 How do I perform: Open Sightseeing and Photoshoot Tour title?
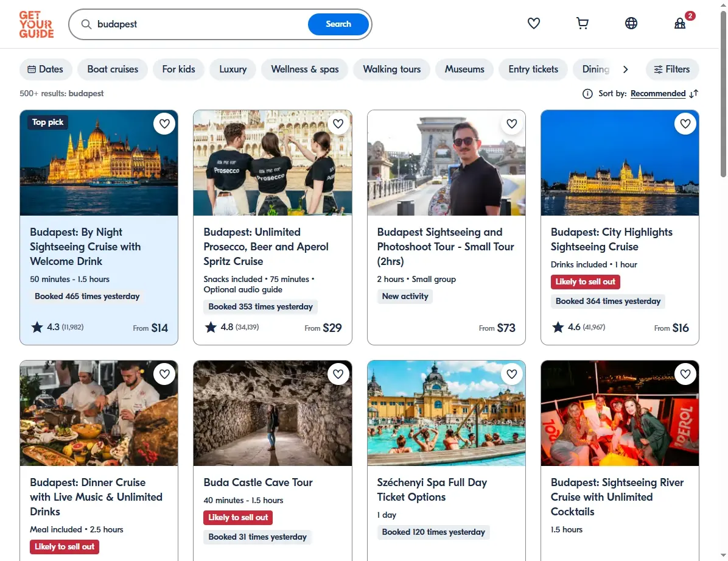coord(446,246)
